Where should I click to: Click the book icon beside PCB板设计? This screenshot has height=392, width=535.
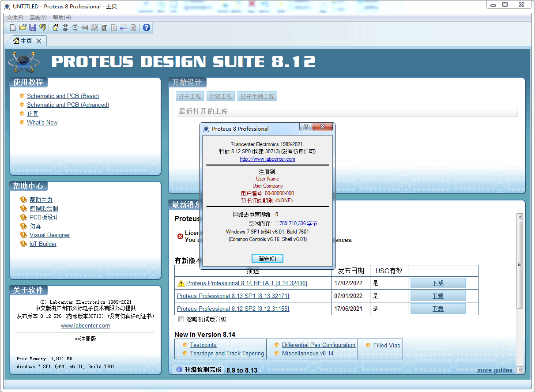(x=23, y=217)
